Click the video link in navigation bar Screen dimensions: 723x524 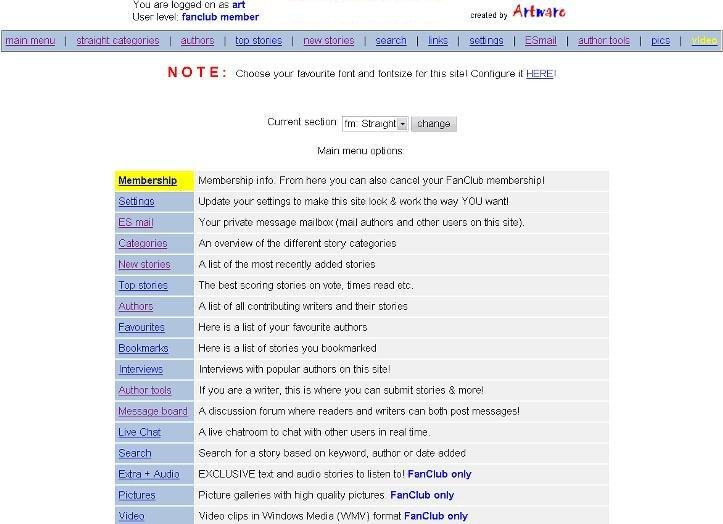(x=704, y=41)
